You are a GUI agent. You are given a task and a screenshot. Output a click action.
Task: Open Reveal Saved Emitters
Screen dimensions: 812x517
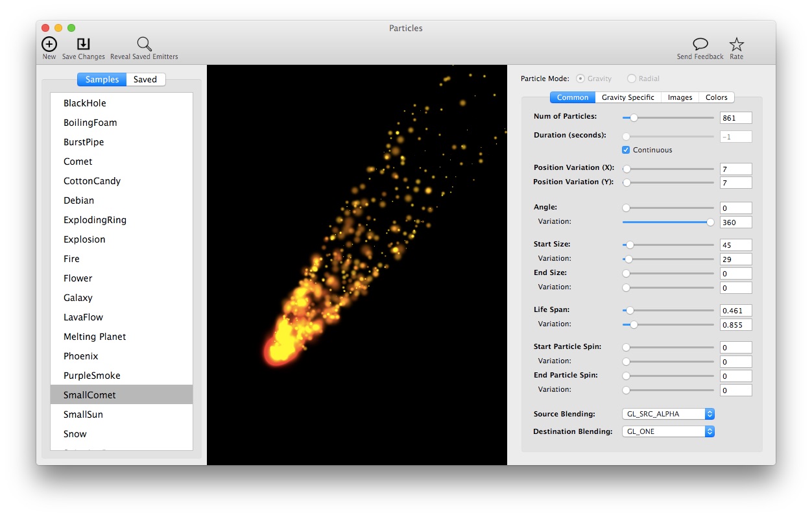point(144,45)
